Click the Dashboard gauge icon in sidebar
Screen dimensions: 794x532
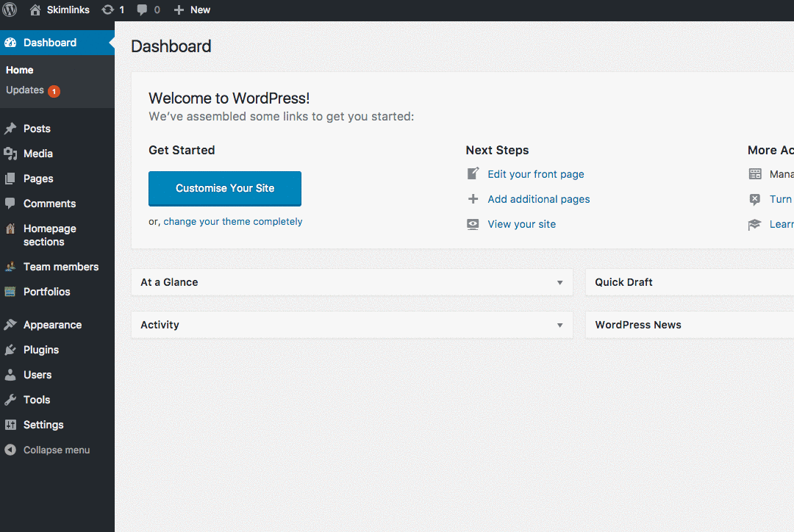click(x=10, y=43)
